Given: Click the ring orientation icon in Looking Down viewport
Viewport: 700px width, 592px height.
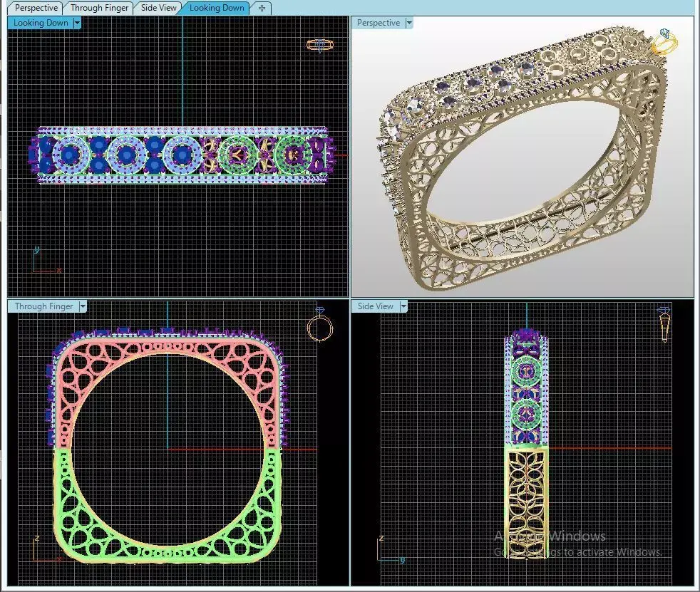Looking at the screenshot, I should pyautogui.click(x=320, y=45).
